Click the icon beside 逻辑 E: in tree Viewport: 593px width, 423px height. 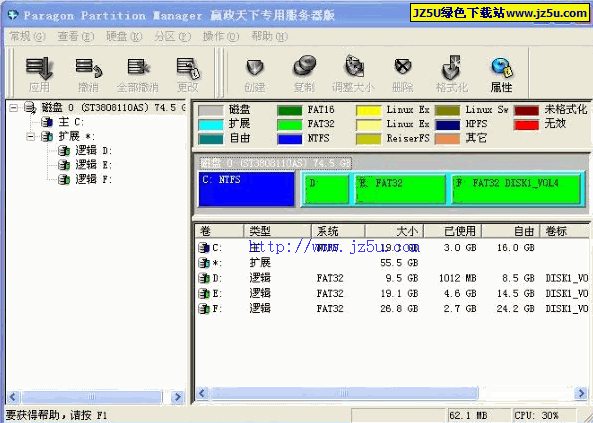coord(64,165)
